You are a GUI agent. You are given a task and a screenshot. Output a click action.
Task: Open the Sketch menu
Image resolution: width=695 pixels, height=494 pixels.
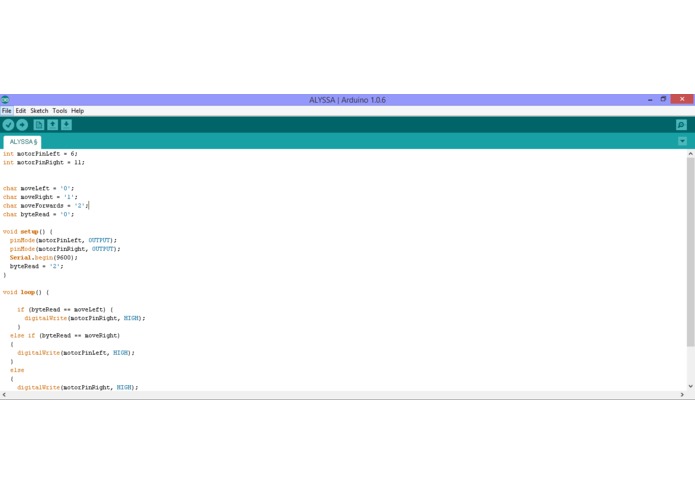tap(39, 111)
